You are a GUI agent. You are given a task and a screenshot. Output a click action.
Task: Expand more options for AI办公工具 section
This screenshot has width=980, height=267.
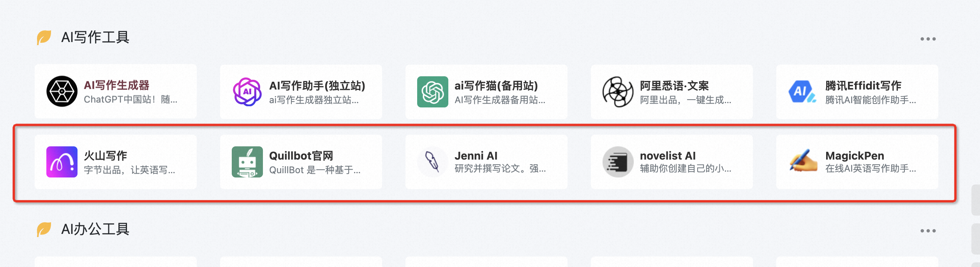[x=928, y=231]
